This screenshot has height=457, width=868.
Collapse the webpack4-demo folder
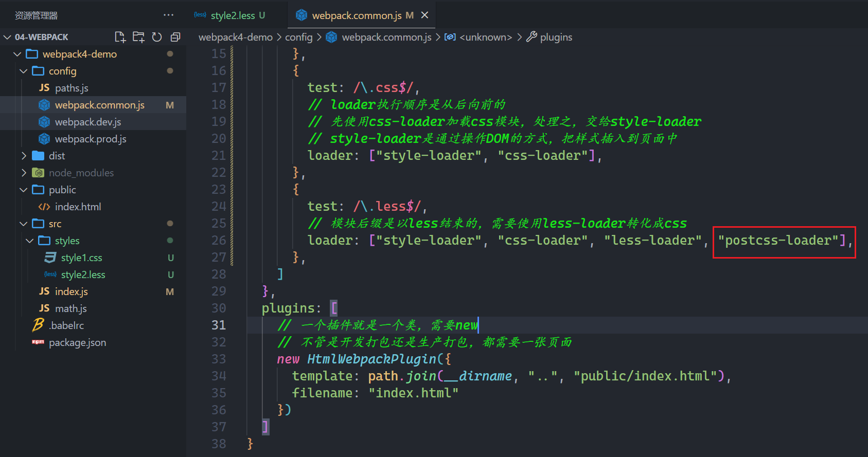tap(17, 54)
